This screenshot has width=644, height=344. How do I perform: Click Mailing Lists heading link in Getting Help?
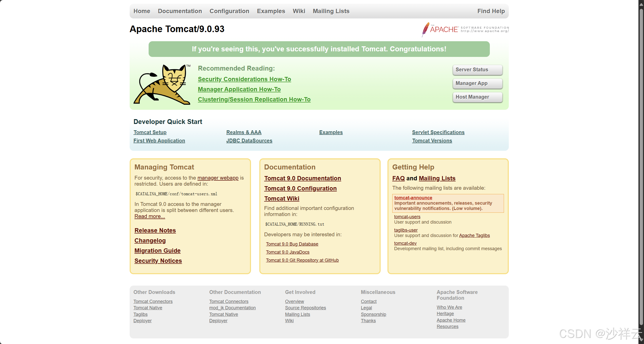tap(437, 178)
